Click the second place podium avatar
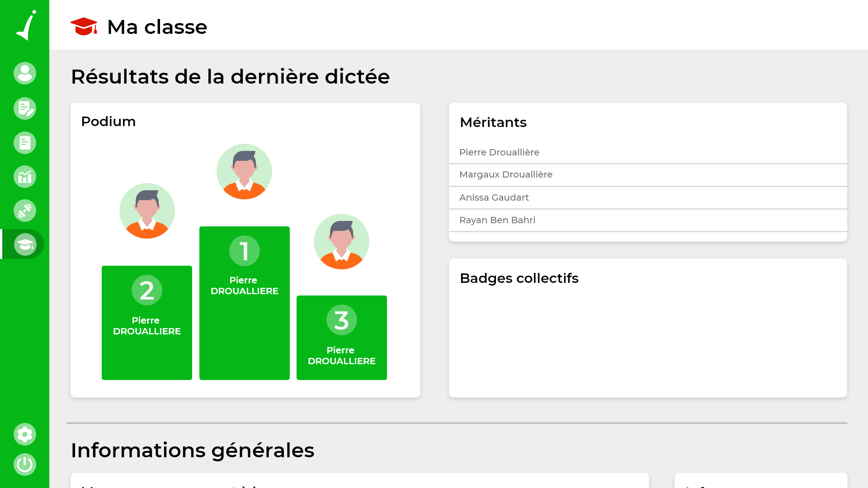The width and height of the screenshot is (868, 488). 147,211
